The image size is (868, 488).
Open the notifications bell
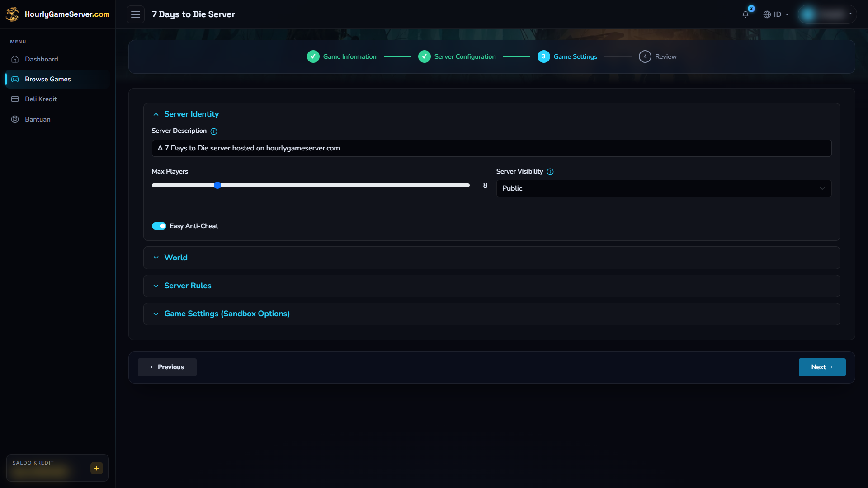pyautogui.click(x=745, y=14)
